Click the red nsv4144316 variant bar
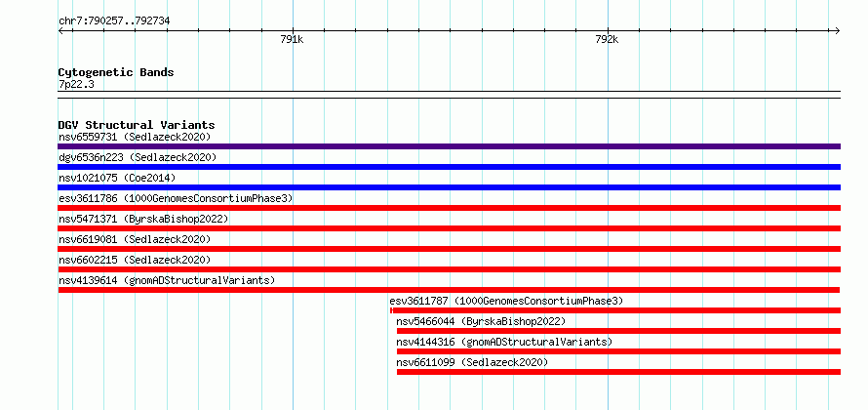This screenshot has width=868, height=410. click(x=618, y=351)
